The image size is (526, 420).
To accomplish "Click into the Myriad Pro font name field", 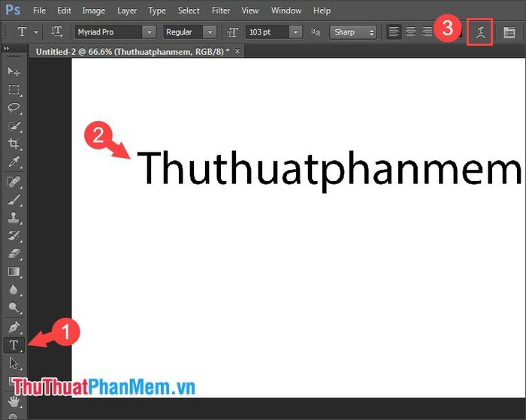I will tap(108, 32).
